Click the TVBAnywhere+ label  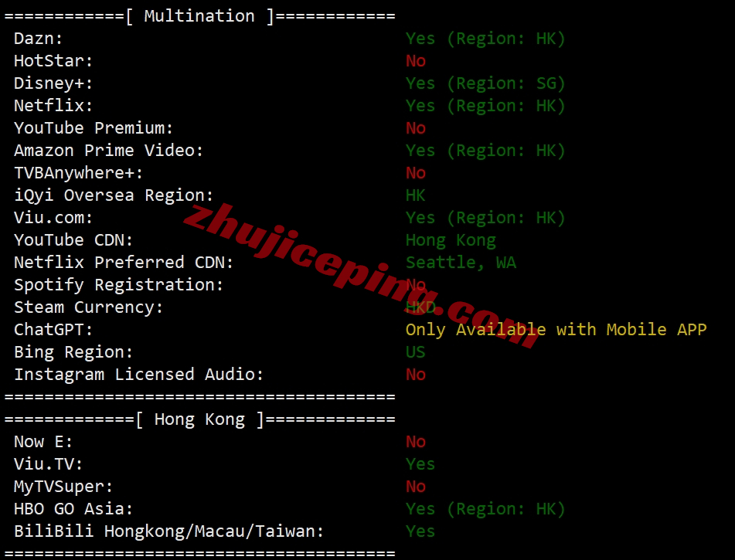pyautogui.click(x=78, y=173)
